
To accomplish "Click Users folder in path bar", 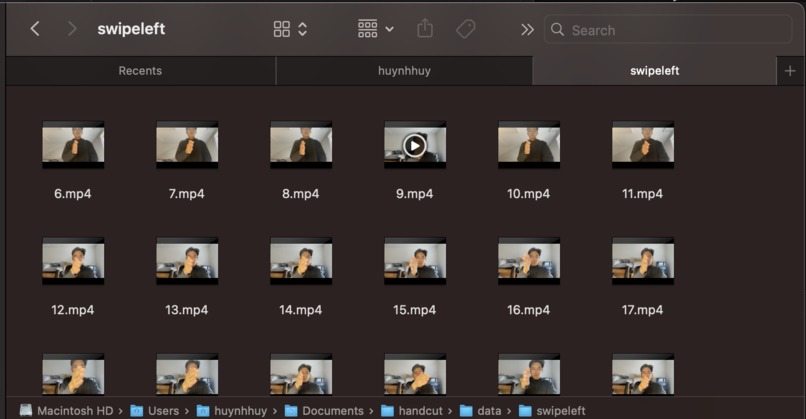I will tap(154, 411).
